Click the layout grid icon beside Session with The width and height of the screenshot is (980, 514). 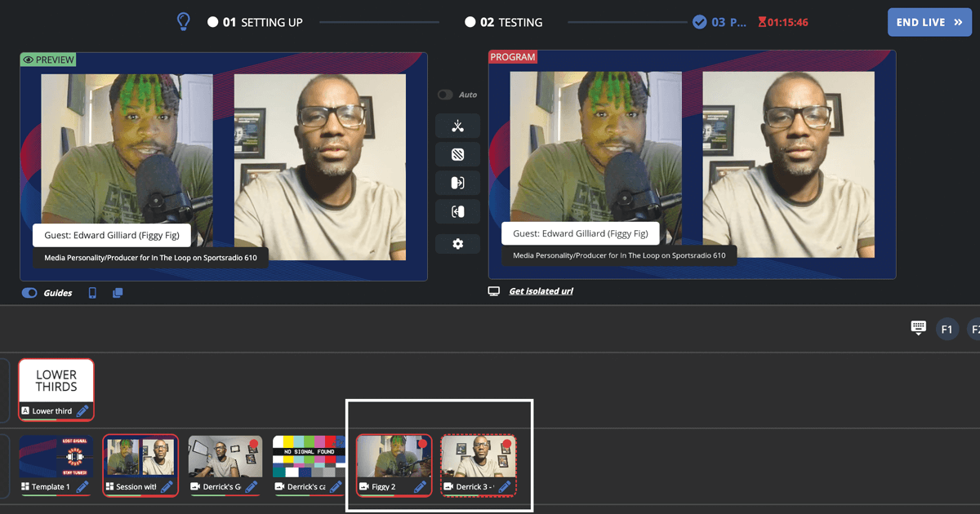pos(110,487)
